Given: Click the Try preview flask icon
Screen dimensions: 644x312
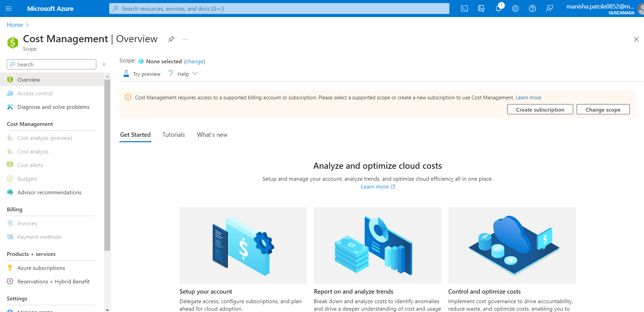Looking at the screenshot, I should click(126, 73).
